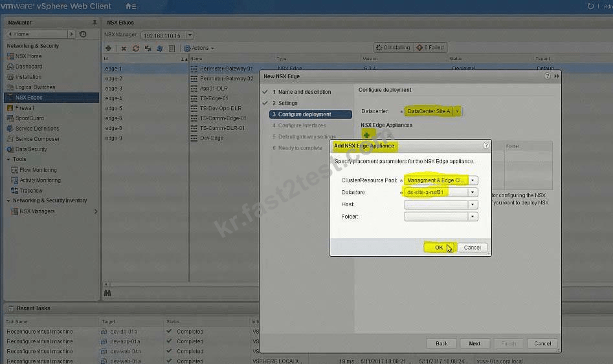
Task: Open the Cluster/Resource Pool dropdown
Action: pos(473,180)
